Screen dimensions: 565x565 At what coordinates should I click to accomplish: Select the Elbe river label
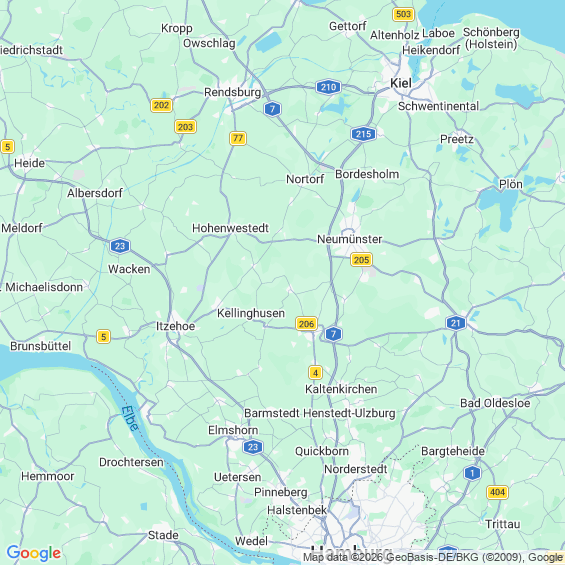(130, 418)
